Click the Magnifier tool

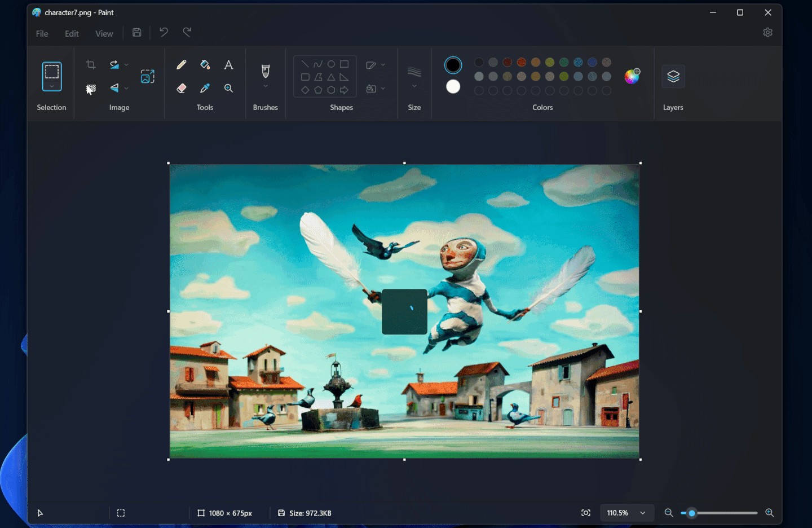click(x=228, y=88)
